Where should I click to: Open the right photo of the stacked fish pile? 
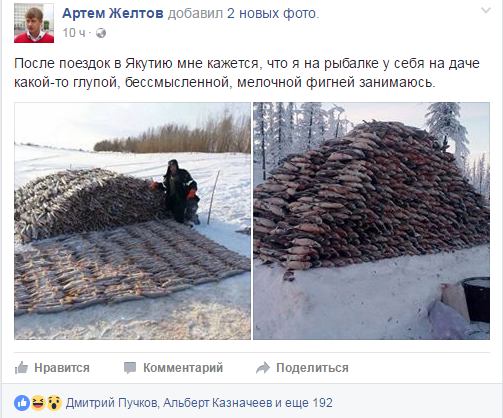pyautogui.click(x=371, y=221)
